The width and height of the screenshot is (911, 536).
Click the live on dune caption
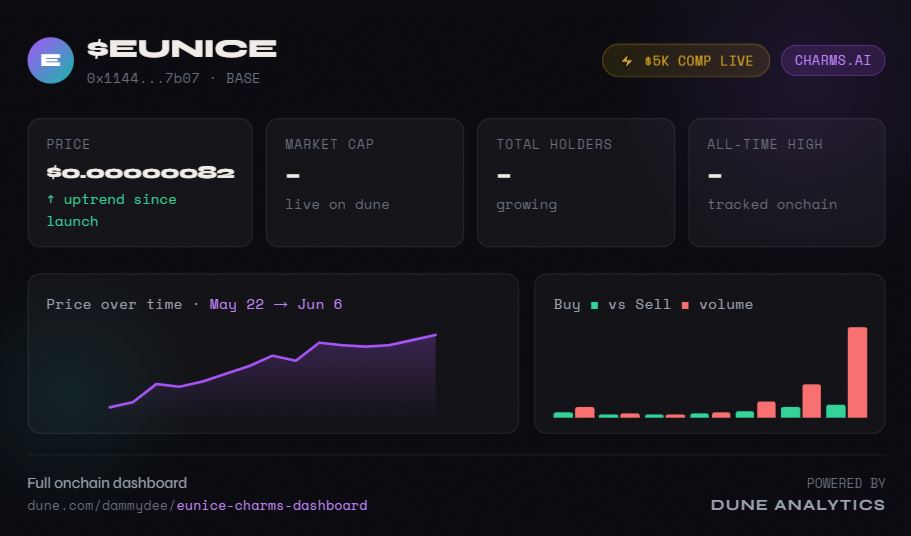click(x=338, y=204)
